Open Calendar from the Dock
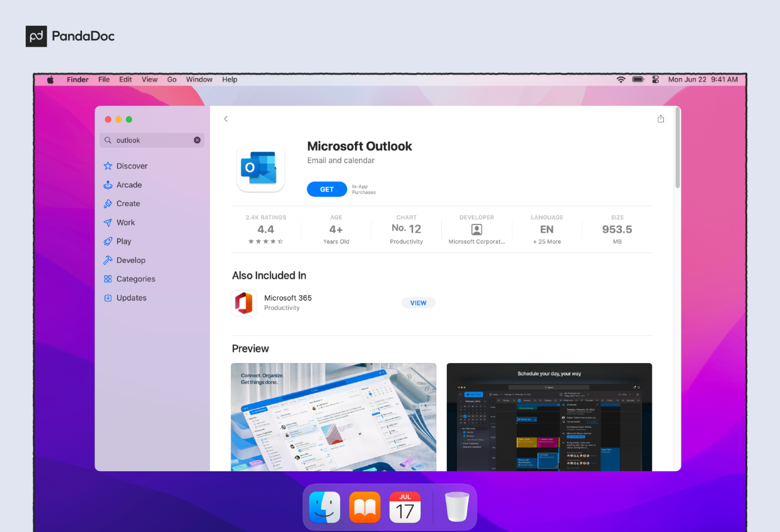This screenshot has width=780, height=532. [405, 507]
